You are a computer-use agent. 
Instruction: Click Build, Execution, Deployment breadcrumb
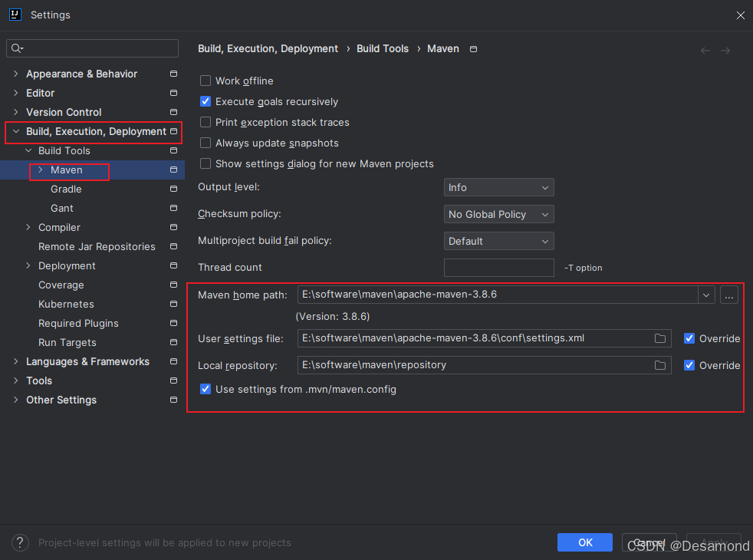tap(268, 49)
